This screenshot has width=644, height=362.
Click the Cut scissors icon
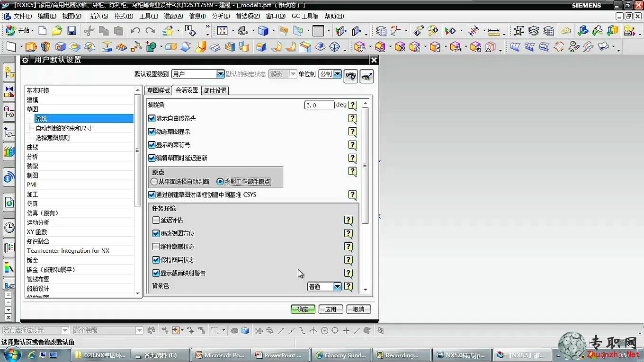[89, 31]
